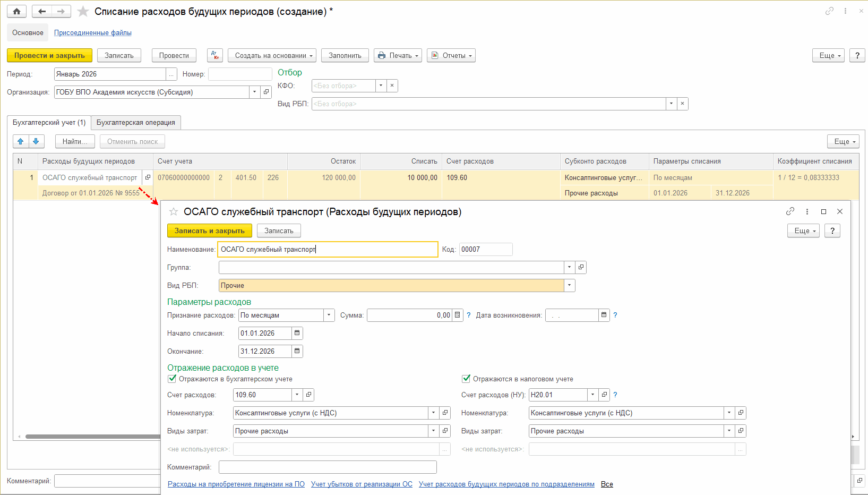Move row down with blue arrow
868x495 pixels.
[x=36, y=141]
